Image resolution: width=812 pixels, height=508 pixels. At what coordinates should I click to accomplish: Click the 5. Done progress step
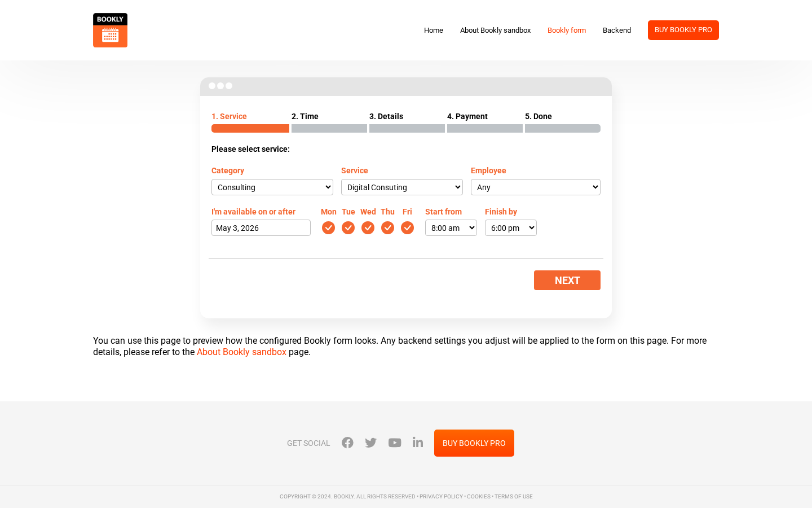coord(563,122)
